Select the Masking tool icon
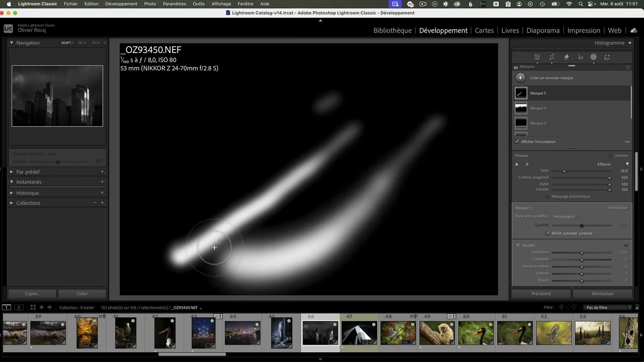644x362 pixels. [x=593, y=57]
